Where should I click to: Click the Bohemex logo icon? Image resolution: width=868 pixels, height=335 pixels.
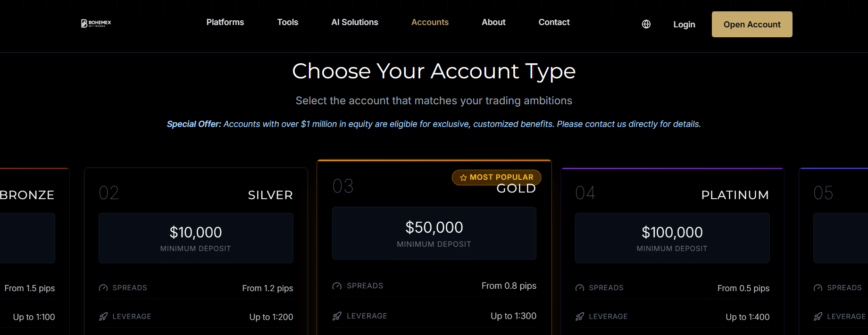click(84, 23)
